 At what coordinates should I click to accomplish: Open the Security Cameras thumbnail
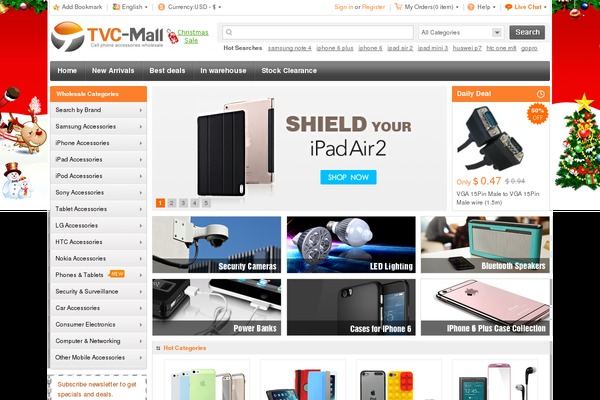pos(217,245)
